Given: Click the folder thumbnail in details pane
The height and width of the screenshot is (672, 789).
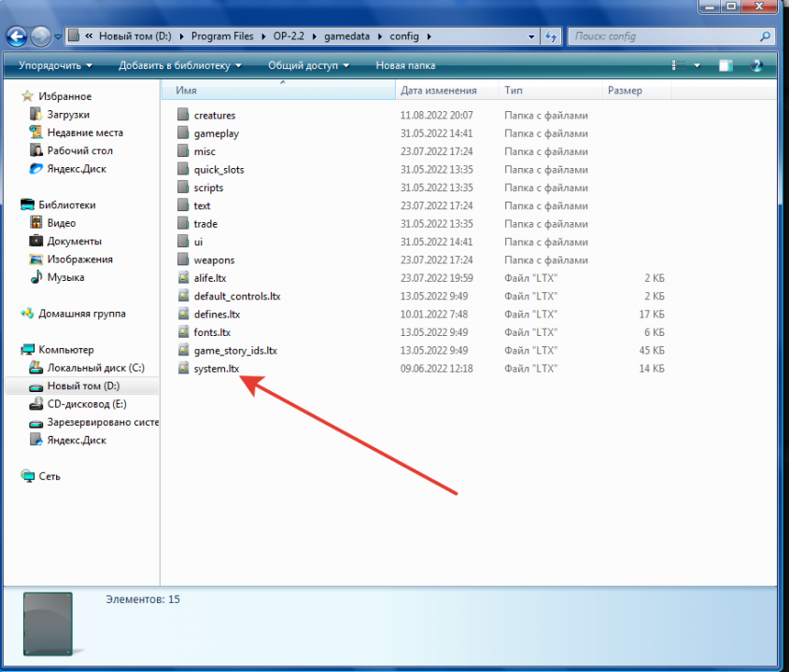Looking at the screenshot, I should click(x=48, y=623).
